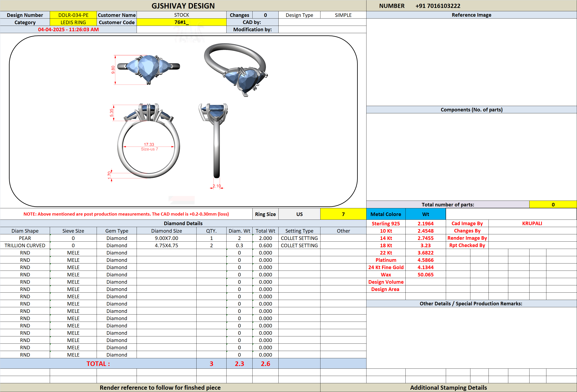Screen dimensions: 577x392
Task: Click the Additional Stamping Details footer
Action: (x=448, y=388)
